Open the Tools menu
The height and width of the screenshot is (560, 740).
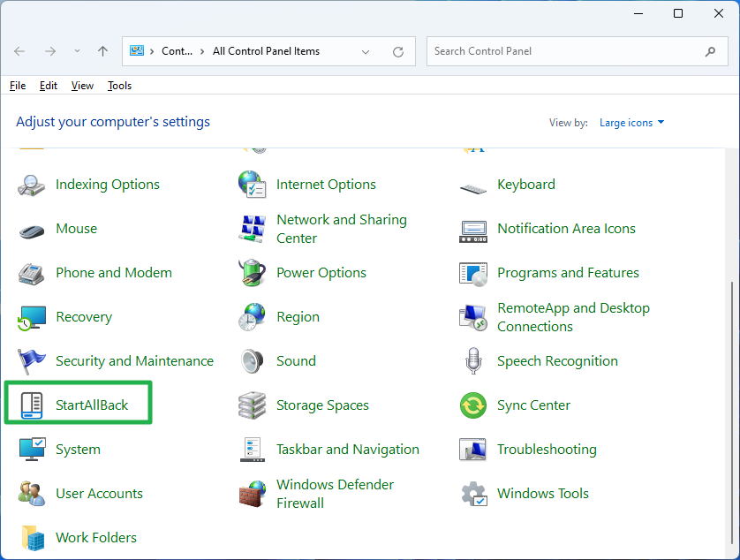coord(119,85)
